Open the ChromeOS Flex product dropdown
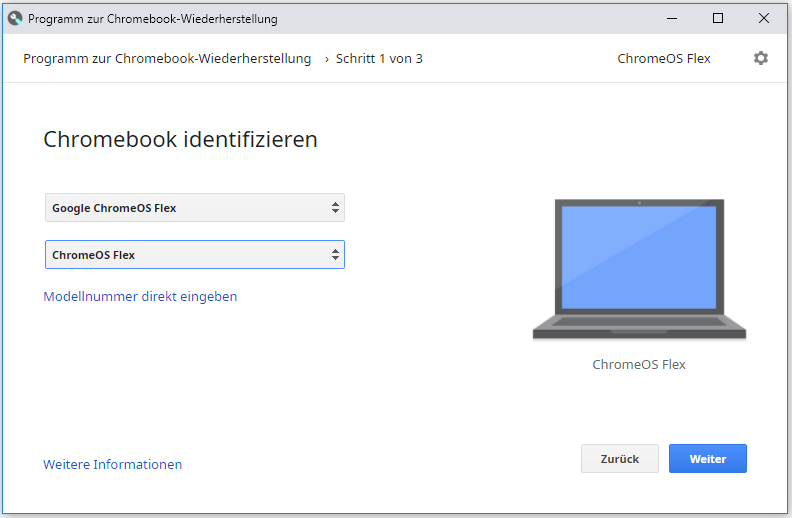 195,254
